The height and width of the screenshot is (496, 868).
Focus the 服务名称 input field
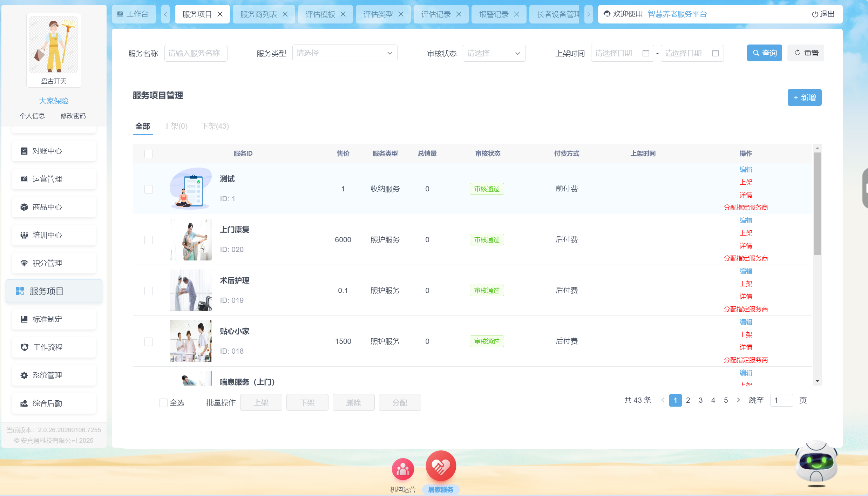tap(196, 53)
